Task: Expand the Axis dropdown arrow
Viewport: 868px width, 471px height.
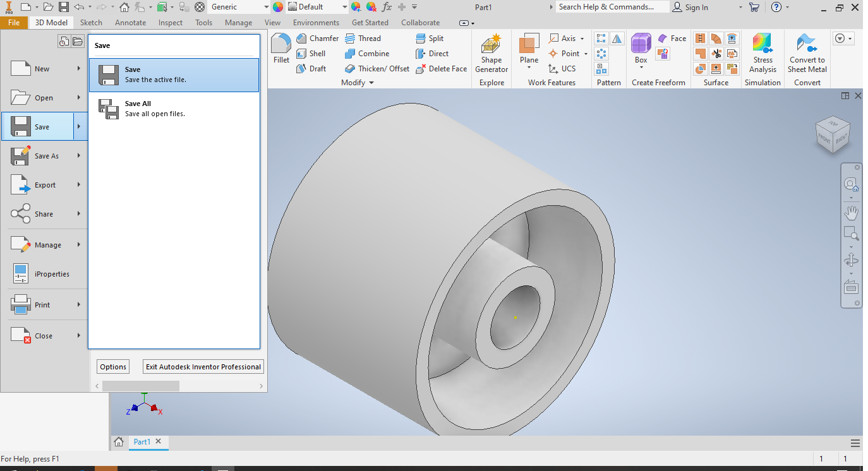Action: [x=582, y=39]
